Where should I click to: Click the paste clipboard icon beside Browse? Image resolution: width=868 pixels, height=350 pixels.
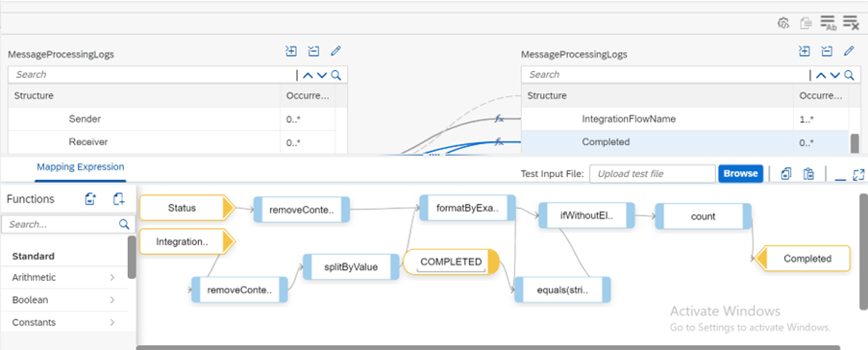808,174
